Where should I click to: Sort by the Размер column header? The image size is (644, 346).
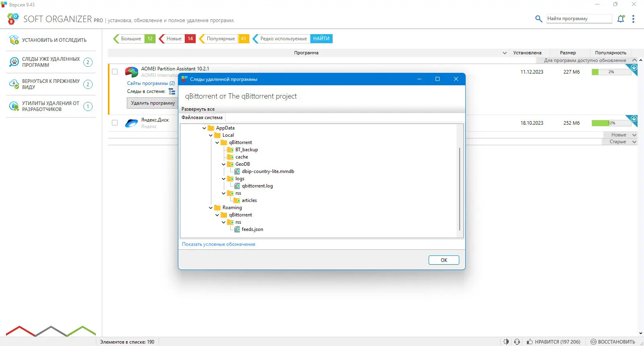click(568, 53)
